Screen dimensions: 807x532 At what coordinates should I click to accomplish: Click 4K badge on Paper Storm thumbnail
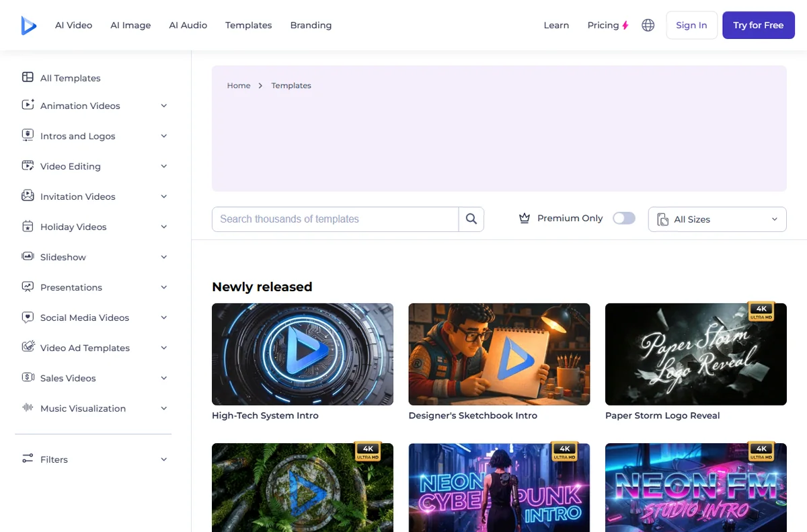761,311
